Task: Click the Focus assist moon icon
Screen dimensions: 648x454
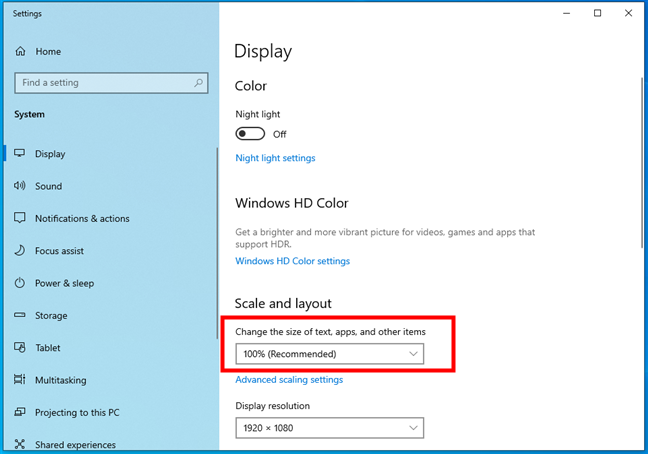Action: tap(20, 251)
